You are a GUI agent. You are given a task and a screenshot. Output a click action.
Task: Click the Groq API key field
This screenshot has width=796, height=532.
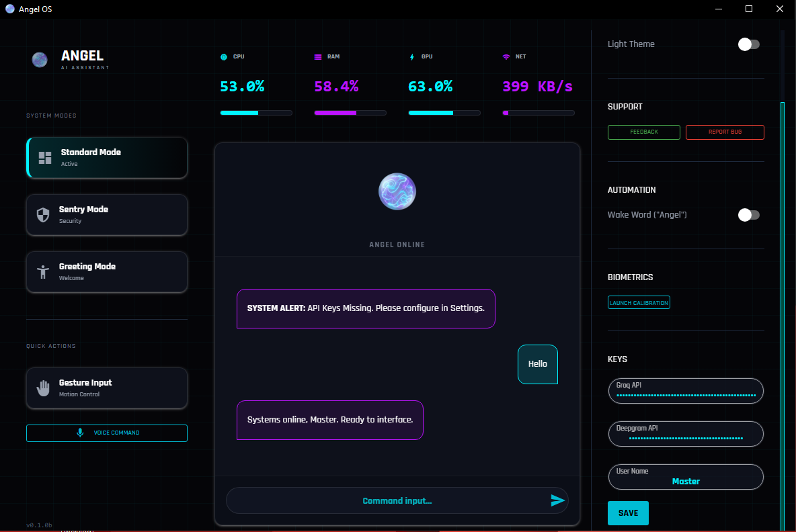click(686, 391)
